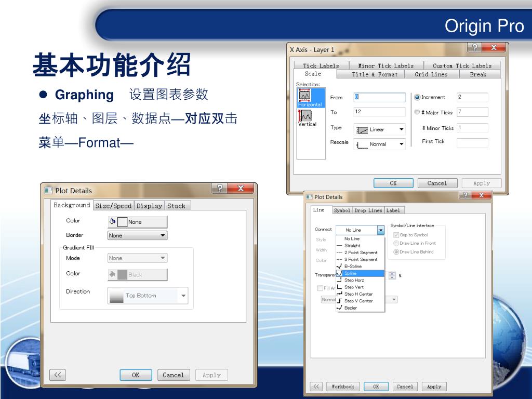This screenshot has height=399, width=532.
Task: Click the # Minor Ticks field
Action: [x=472, y=128]
